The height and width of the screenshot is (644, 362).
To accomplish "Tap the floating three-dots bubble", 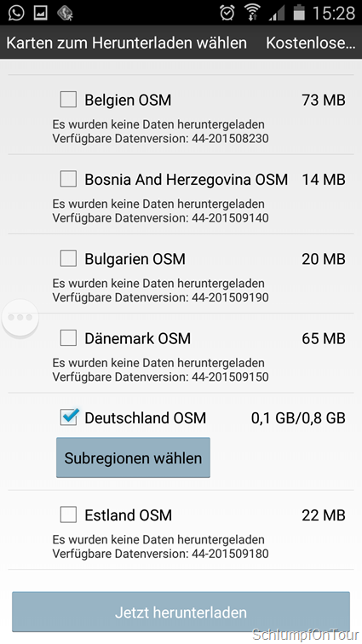I will [x=20, y=318].
